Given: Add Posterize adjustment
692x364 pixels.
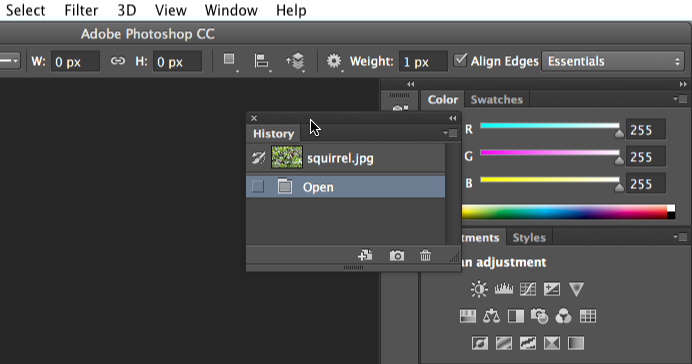Looking at the screenshot, I should 504,343.
